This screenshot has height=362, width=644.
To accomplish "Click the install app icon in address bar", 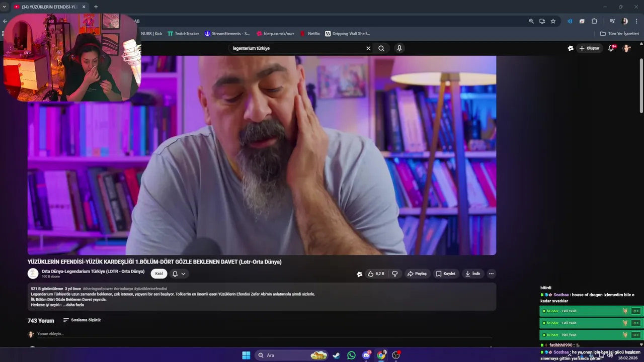I will click(542, 21).
